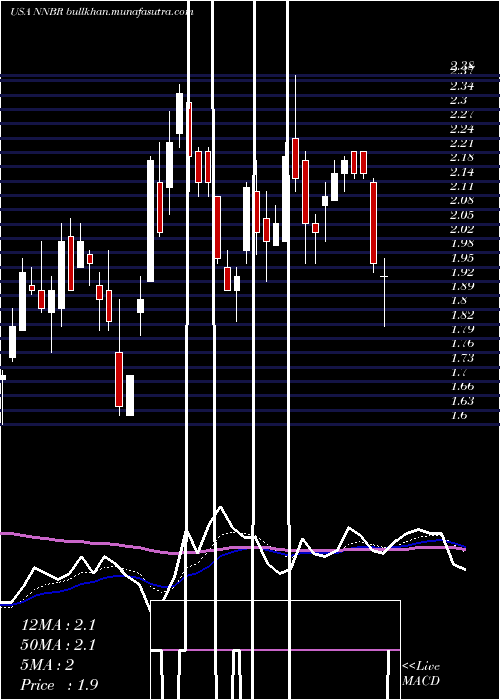The width and height of the screenshot is (500, 700).
Task: Click the 2.34 price axis label
Action: 462,86
